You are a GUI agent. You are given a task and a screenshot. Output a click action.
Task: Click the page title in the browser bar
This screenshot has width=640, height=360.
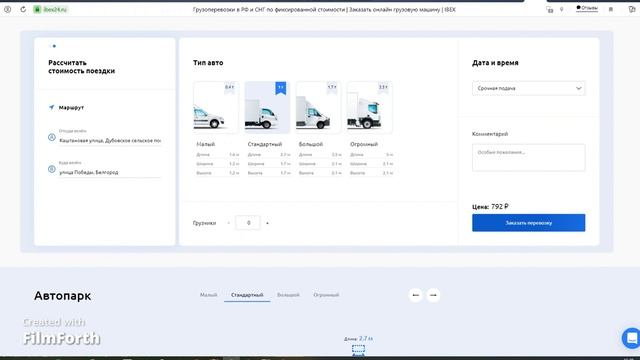324,9
